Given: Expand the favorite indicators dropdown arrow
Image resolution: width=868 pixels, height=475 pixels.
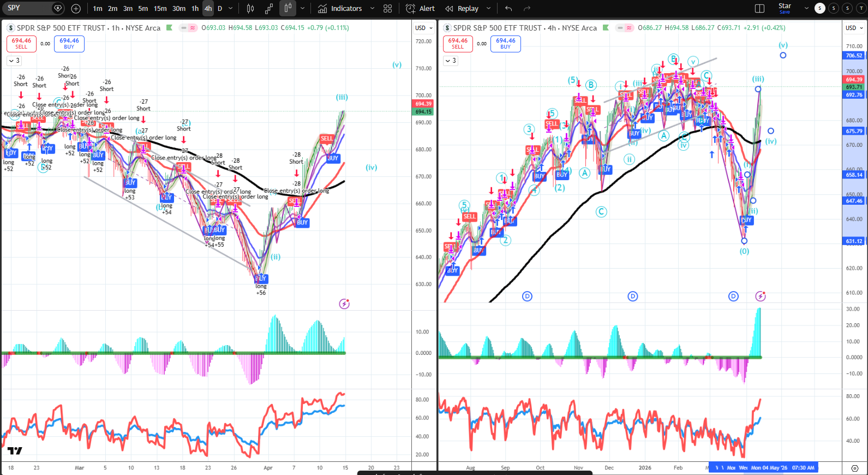Looking at the screenshot, I should point(372,8).
